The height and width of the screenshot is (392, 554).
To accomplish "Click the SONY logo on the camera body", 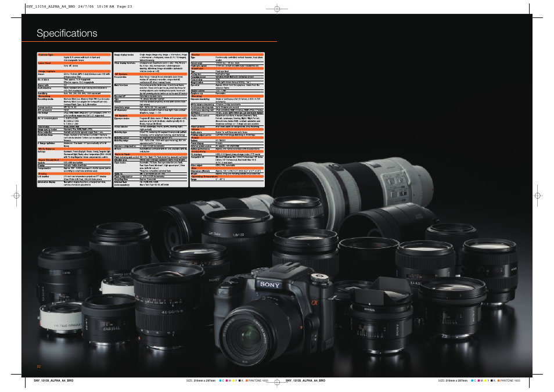I will 269,284.
